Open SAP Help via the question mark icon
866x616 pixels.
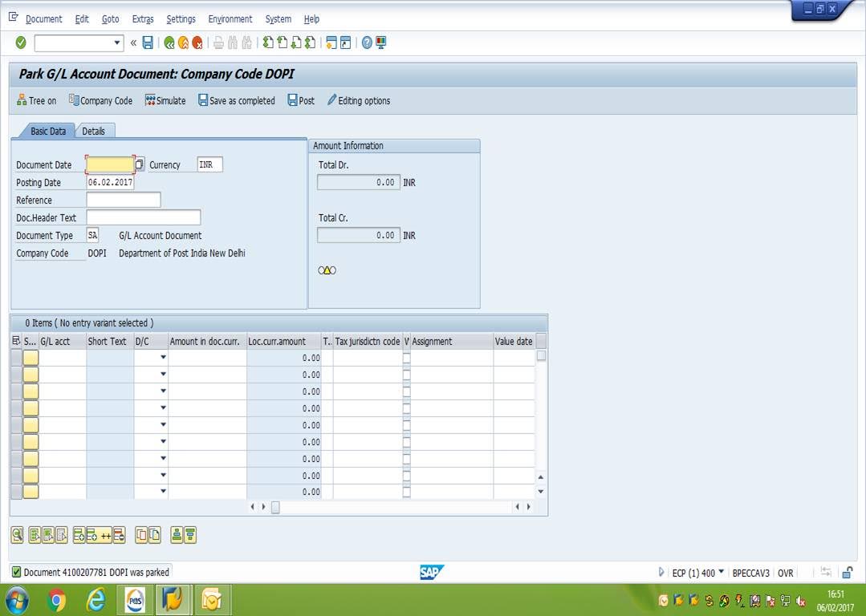coord(367,43)
